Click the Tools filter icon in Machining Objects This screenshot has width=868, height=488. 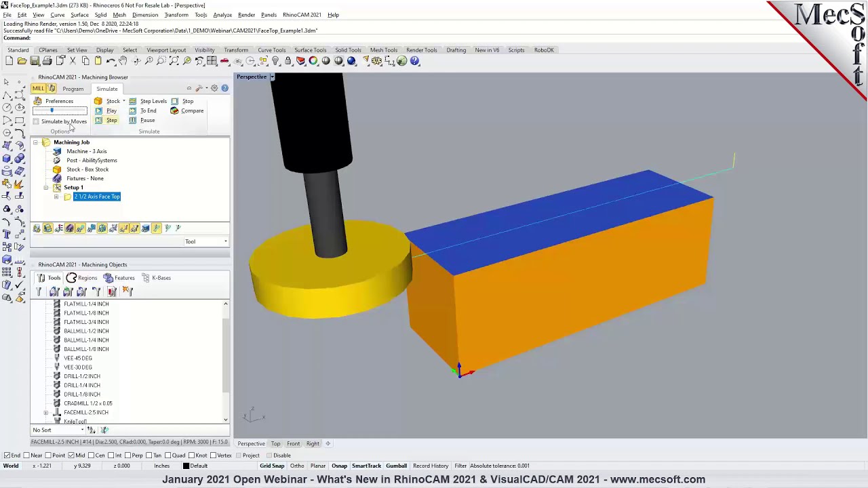click(39, 291)
